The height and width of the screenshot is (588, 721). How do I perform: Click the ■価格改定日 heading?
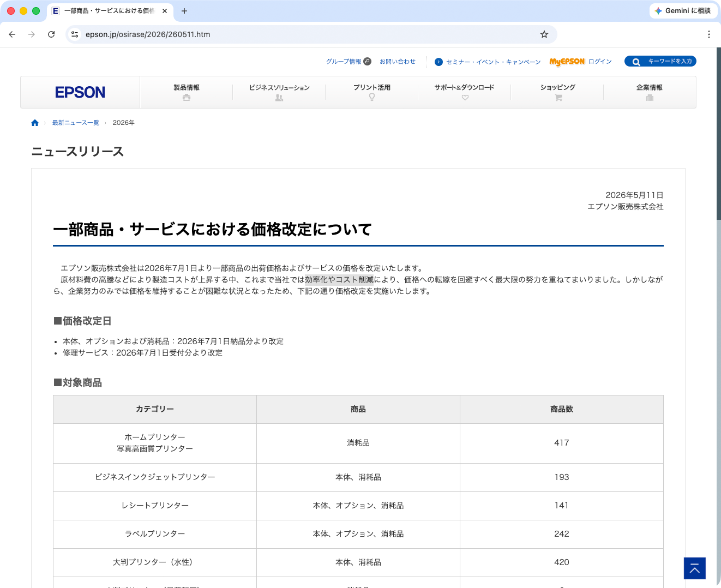(x=82, y=321)
